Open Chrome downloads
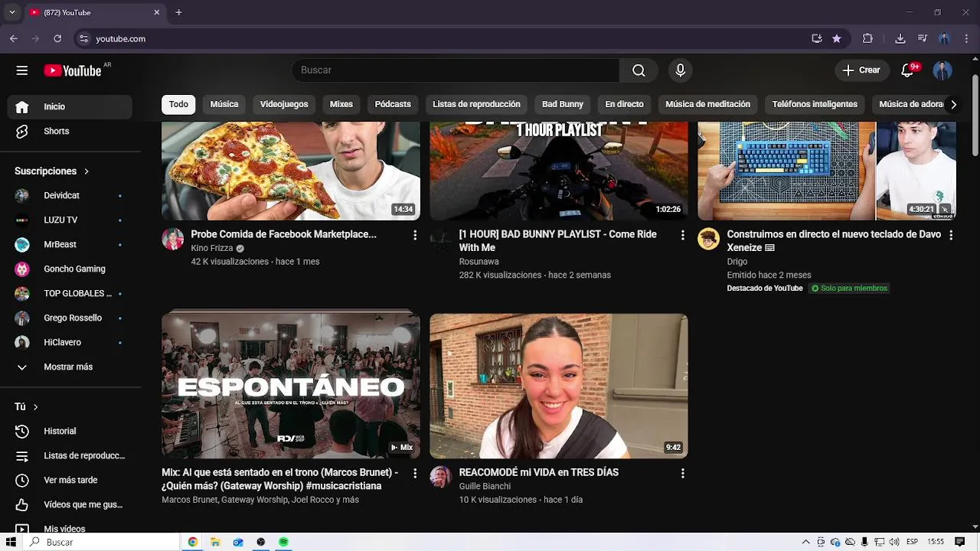 (900, 38)
